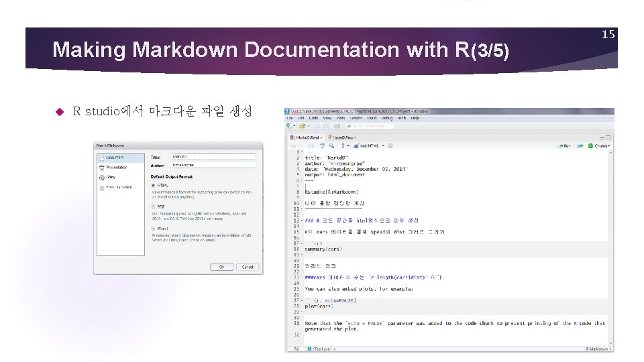Click the new file icon in RStudio toolbar
This screenshot has height=362, width=644.
(x=288, y=125)
